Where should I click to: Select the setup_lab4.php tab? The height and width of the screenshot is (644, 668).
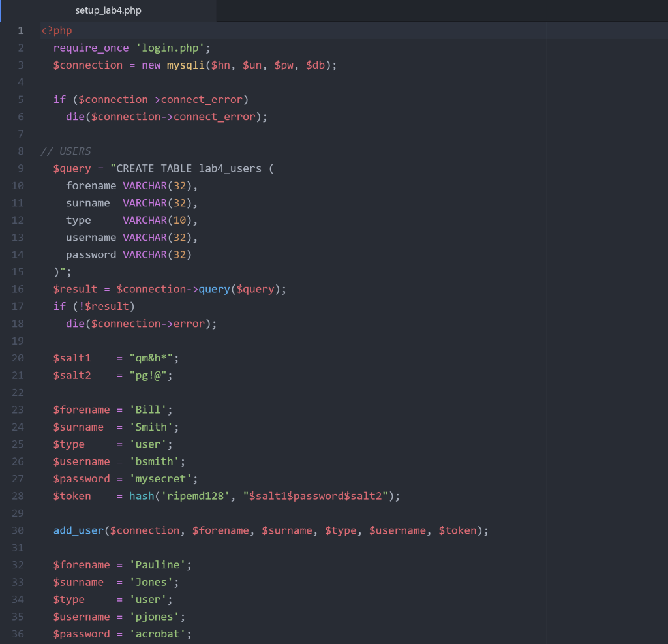[x=108, y=10]
